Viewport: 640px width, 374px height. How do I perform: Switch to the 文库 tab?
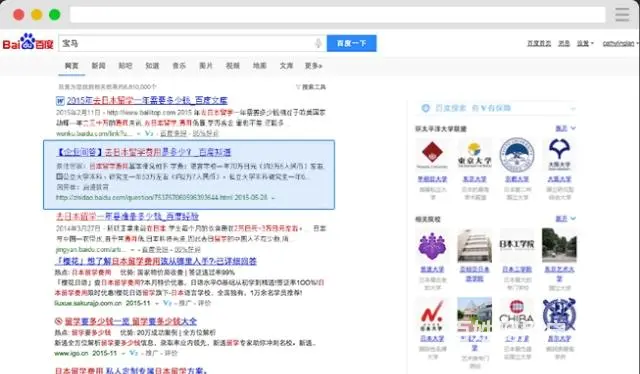click(286, 66)
